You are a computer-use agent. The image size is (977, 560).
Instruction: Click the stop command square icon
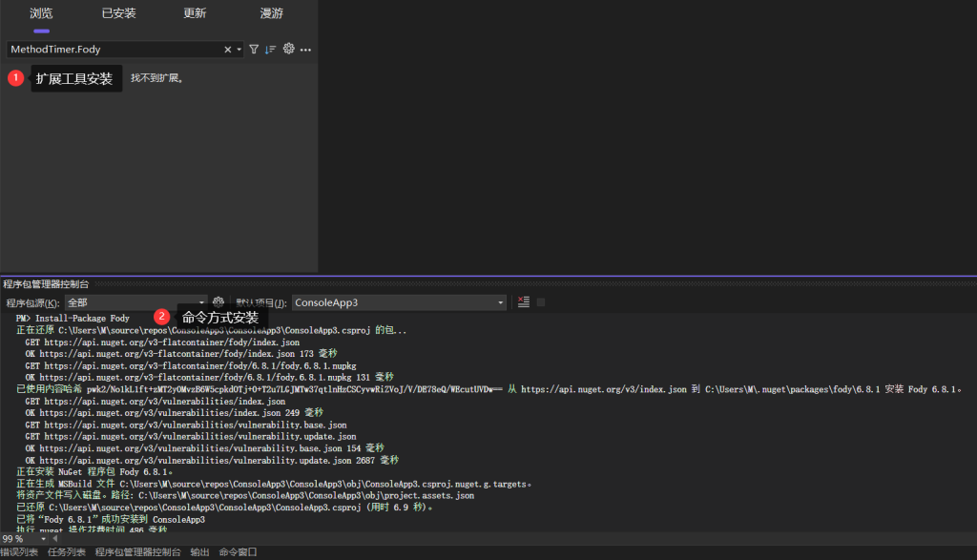[x=541, y=301]
